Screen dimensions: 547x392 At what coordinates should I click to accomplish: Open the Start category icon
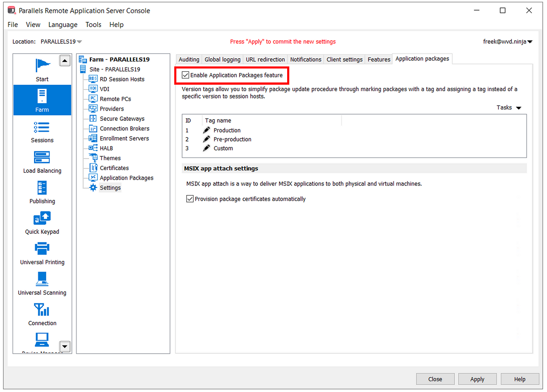(x=43, y=65)
